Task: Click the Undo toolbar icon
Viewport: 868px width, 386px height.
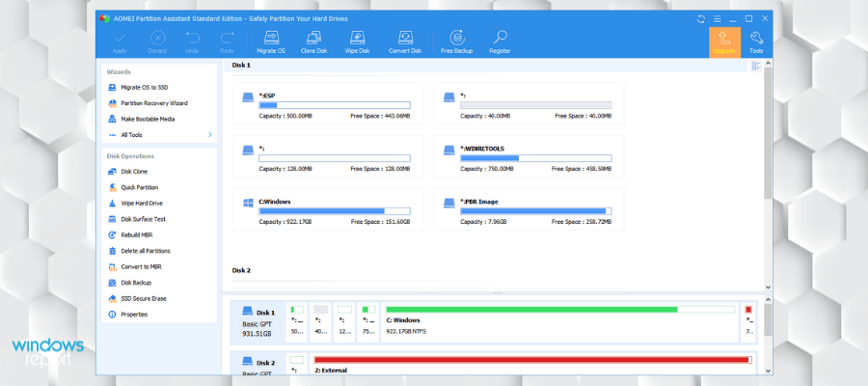Action: [x=192, y=42]
